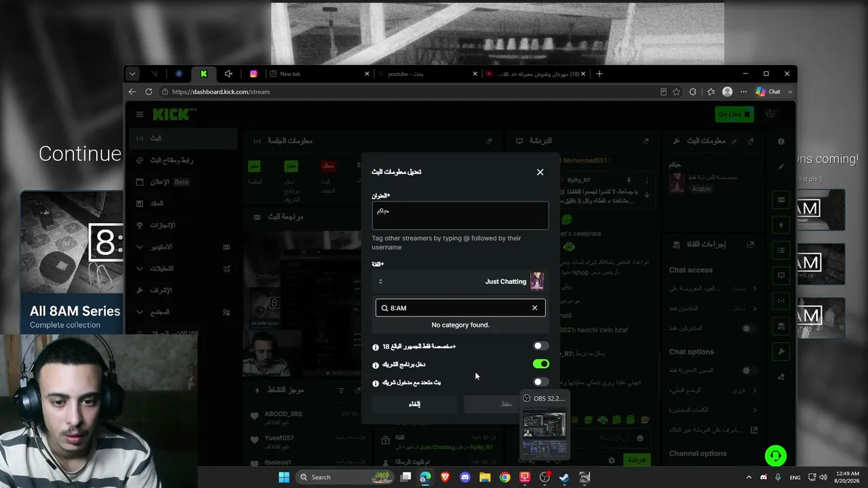This screenshot has width=868, height=488.
Task: Open Brave browser from the taskbar
Action: point(446,477)
